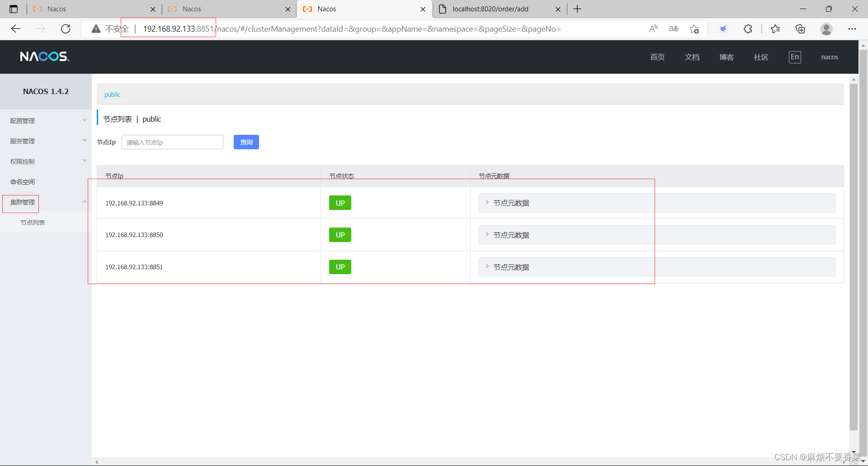Open 文档 in the top navigation
868x466 pixels.
(x=692, y=57)
